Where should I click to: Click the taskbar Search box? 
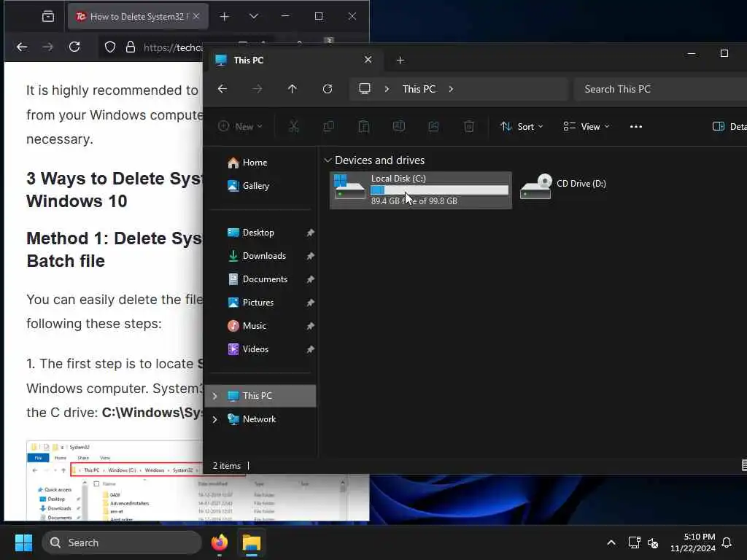pos(122,542)
